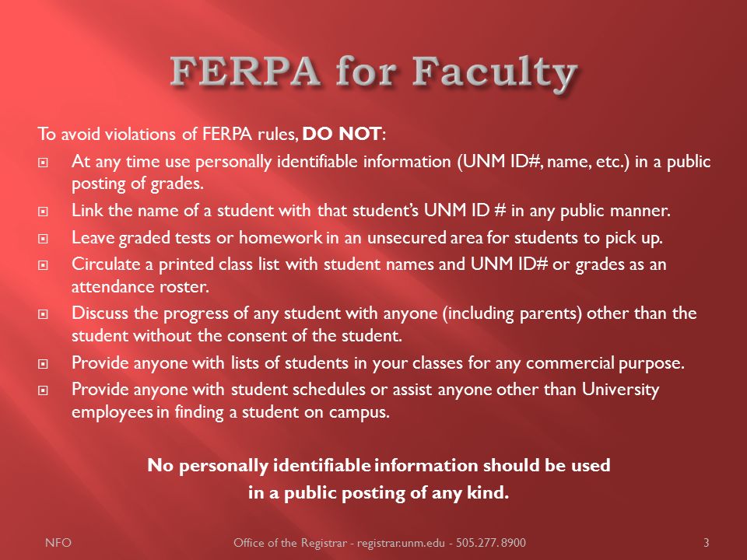Click the bullet icon beside Leave graded tests

(x=43, y=238)
